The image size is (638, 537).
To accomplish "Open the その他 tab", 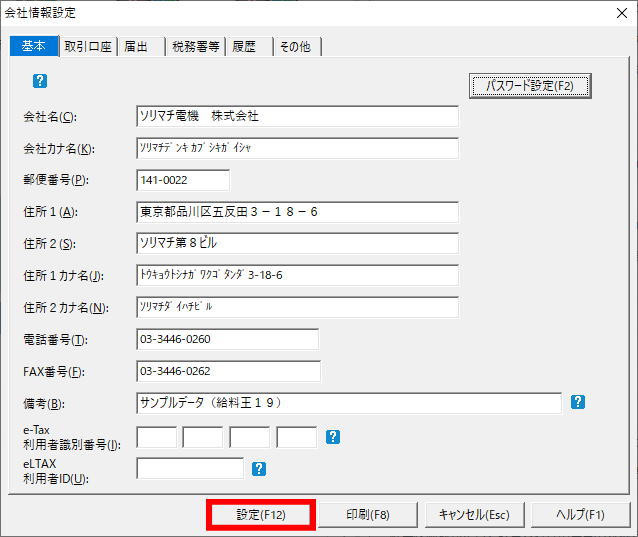I will pyautogui.click(x=295, y=46).
